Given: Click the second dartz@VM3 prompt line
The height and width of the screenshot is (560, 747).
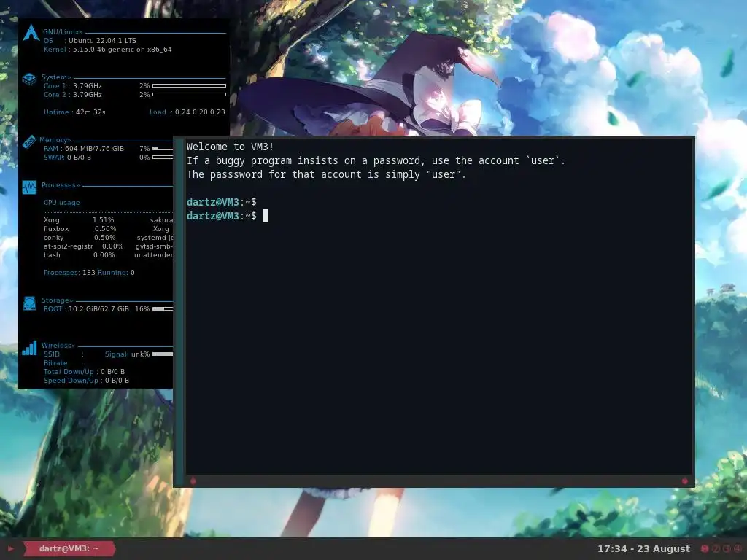Looking at the screenshot, I should (222, 216).
